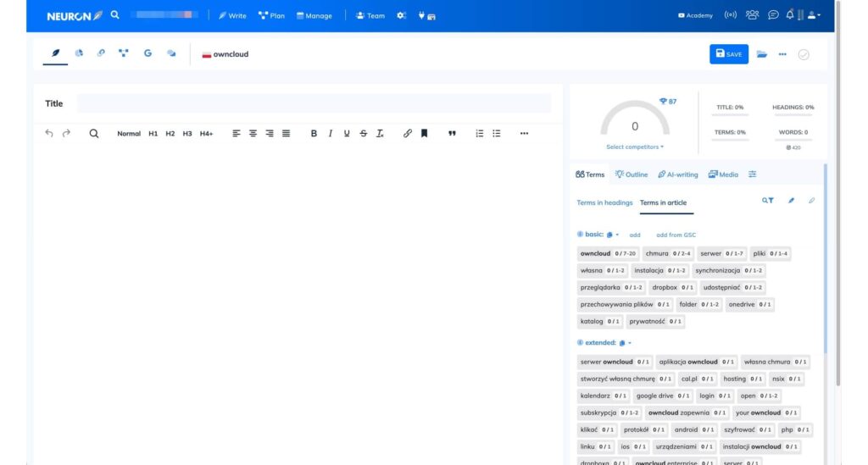The image size is (868, 465).
Task: Click the SAVE button
Action: coord(728,54)
